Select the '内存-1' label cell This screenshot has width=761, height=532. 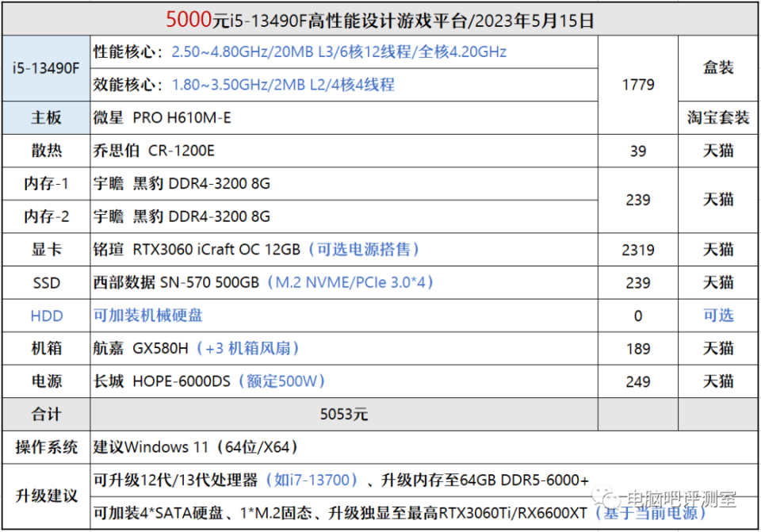click(46, 184)
